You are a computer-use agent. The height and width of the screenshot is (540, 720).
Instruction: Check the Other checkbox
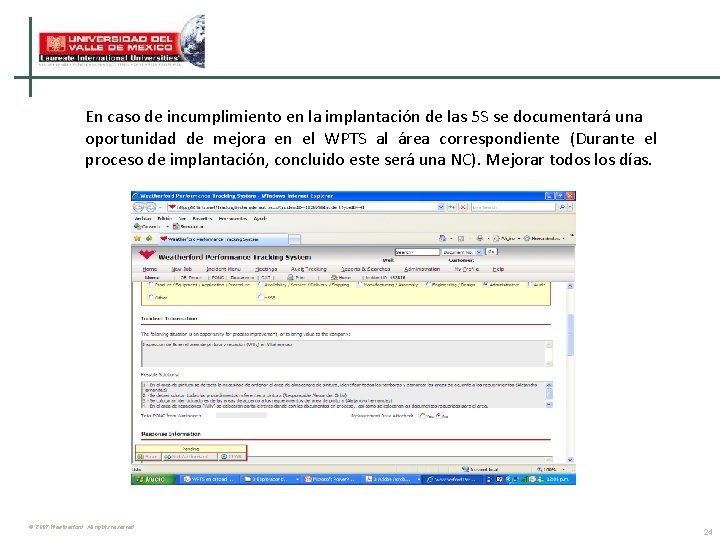click(x=151, y=297)
